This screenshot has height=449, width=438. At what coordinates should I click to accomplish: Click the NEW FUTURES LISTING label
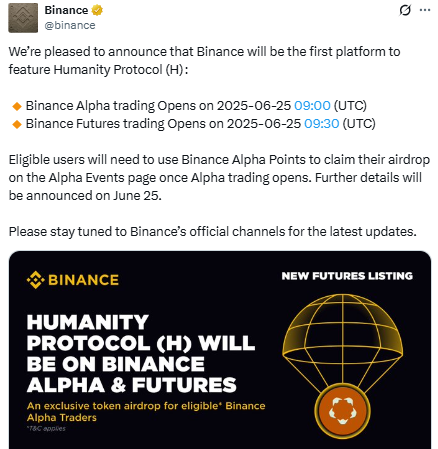(x=347, y=276)
